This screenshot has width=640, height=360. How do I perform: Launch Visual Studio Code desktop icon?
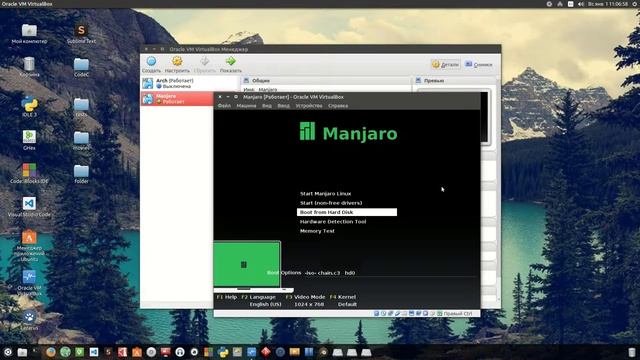click(29, 207)
